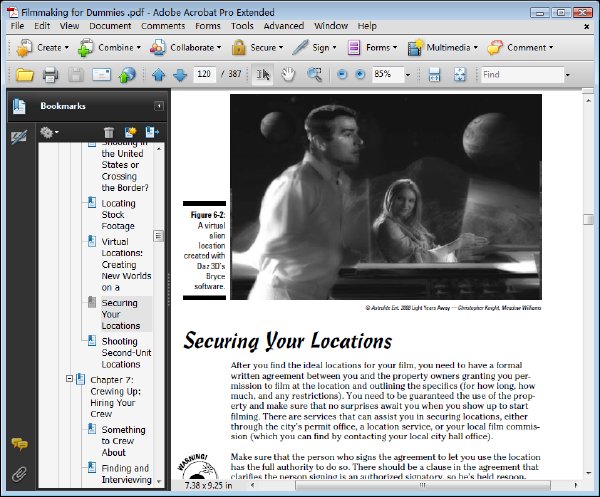Open the Sign menu
This screenshot has height=497, width=600.
pyautogui.click(x=314, y=48)
